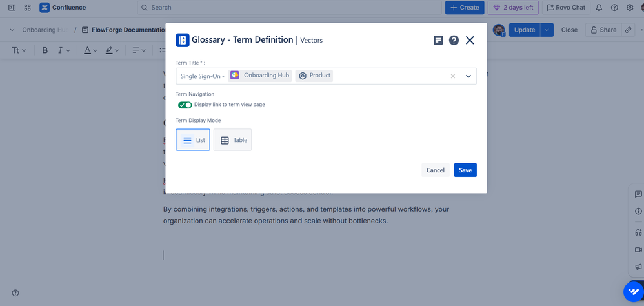Cancel the Glossary dialog
The width and height of the screenshot is (644, 306).
point(436,170)
